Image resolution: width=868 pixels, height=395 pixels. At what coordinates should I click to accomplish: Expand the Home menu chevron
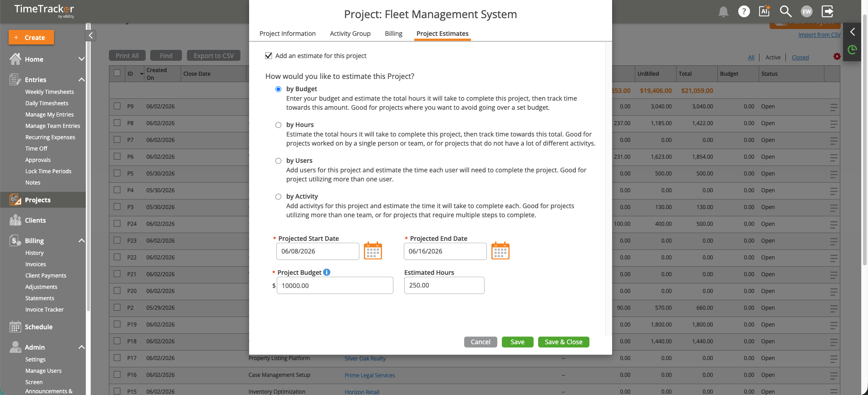[x=82, y=59]
